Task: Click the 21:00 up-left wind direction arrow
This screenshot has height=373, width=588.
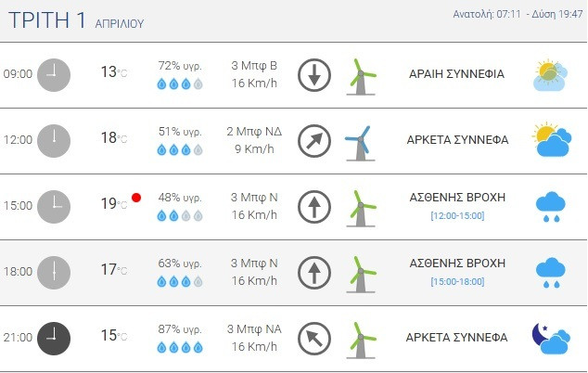Action: point(314,339)
